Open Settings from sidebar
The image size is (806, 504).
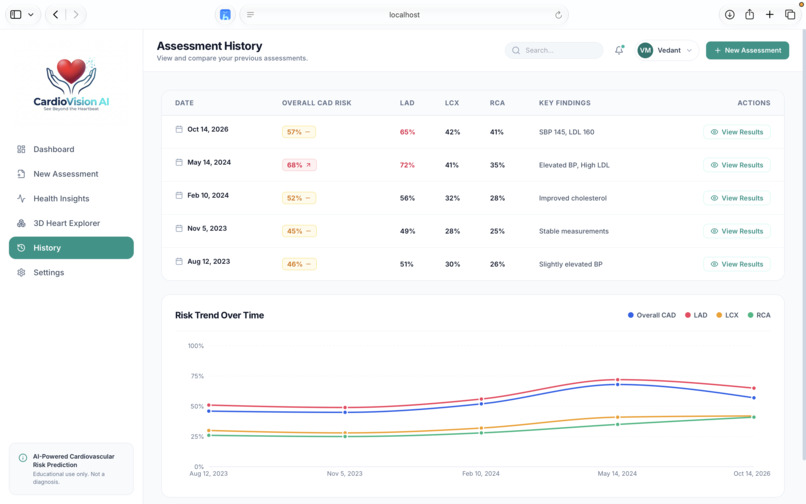coord(71,273)
